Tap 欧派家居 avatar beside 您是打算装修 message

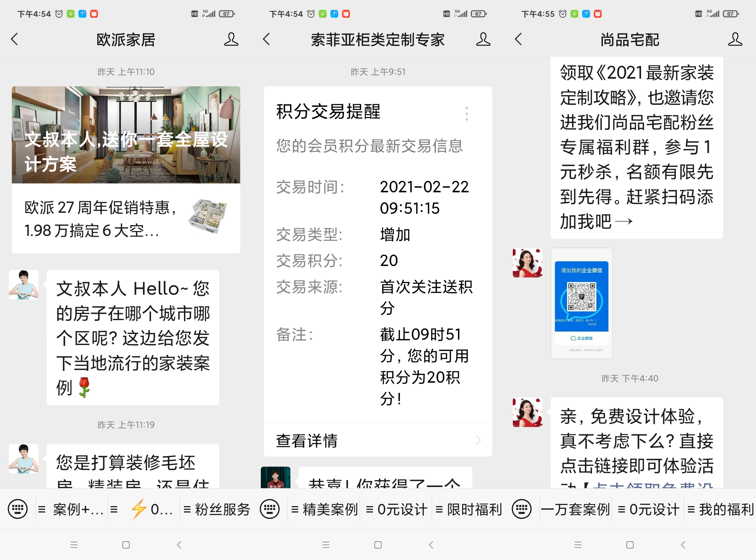click(23, 459)
